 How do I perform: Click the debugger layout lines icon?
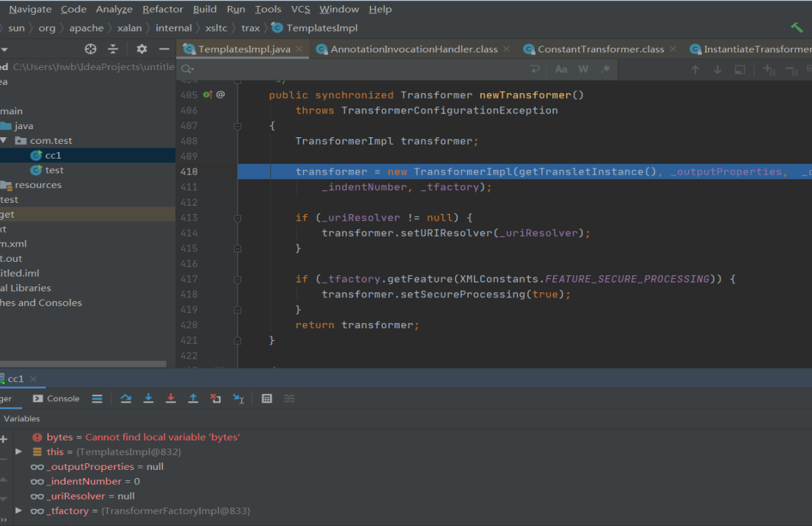point(97,398)
